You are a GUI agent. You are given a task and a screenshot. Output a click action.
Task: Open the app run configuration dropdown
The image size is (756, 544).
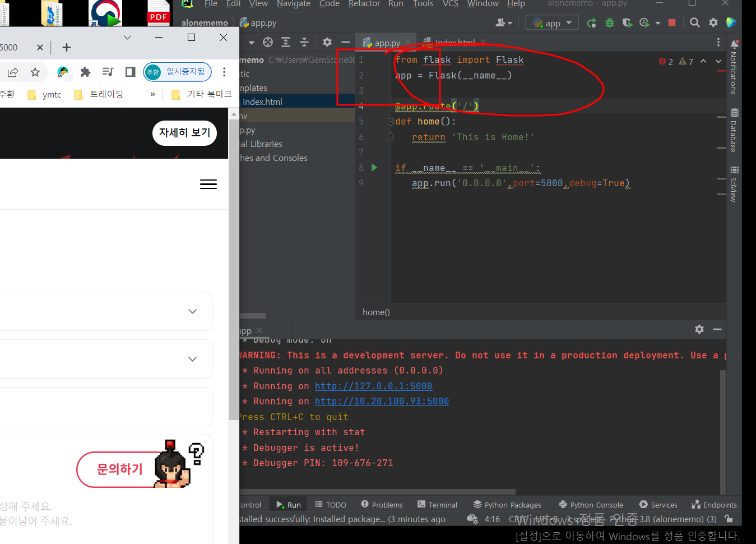pyautogui.click(x=552, y=23)
